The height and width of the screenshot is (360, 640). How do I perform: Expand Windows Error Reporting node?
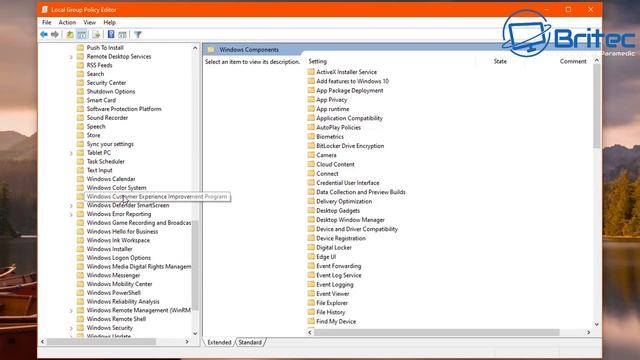click(71, 215)
